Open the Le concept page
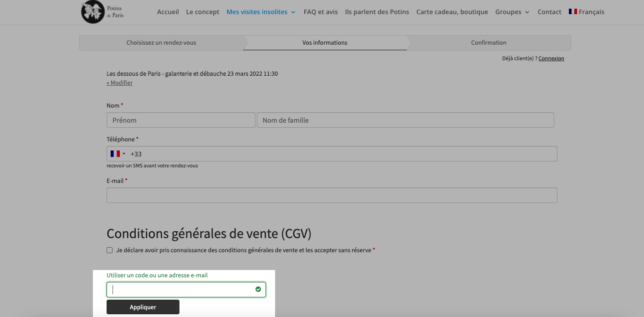The image size is (644, 317). point(203,12)
